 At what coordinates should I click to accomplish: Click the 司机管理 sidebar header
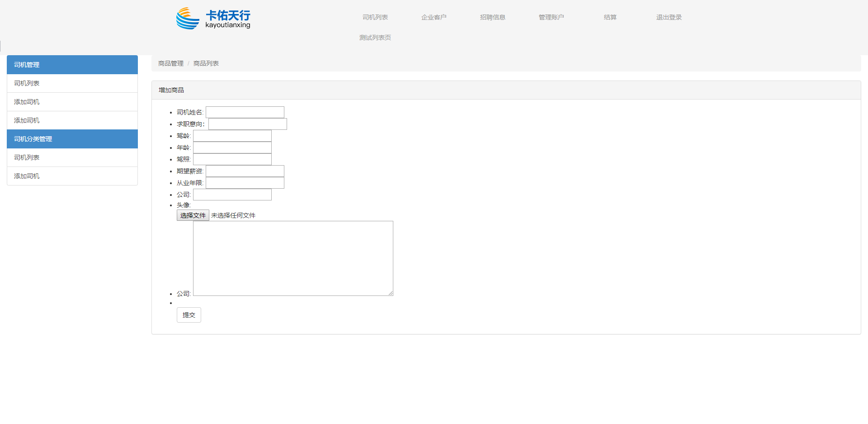coord(72,65)
